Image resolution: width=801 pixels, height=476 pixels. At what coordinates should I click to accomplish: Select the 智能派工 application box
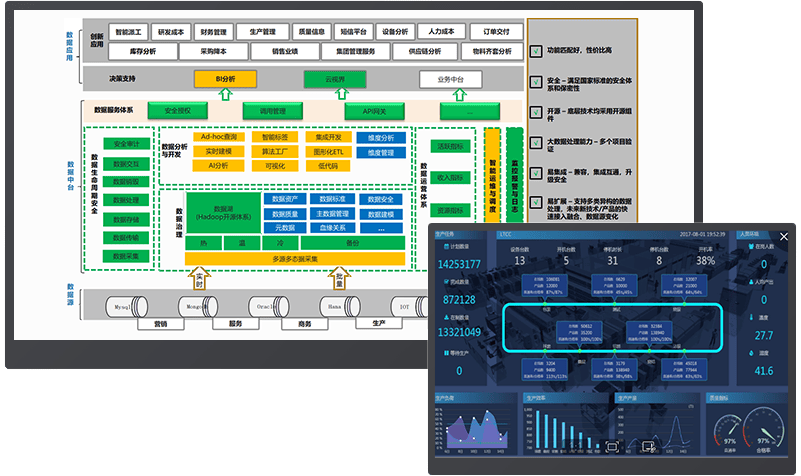click(128, 31)
